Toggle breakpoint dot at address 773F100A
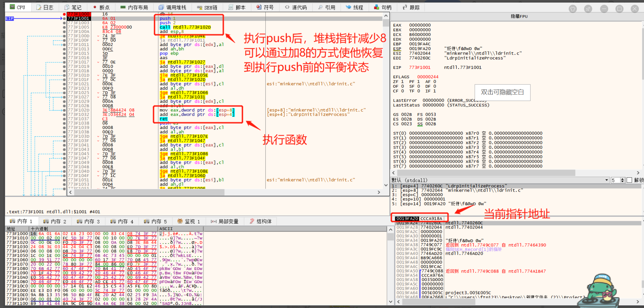The image size is (644, 308). click(64, 31)
